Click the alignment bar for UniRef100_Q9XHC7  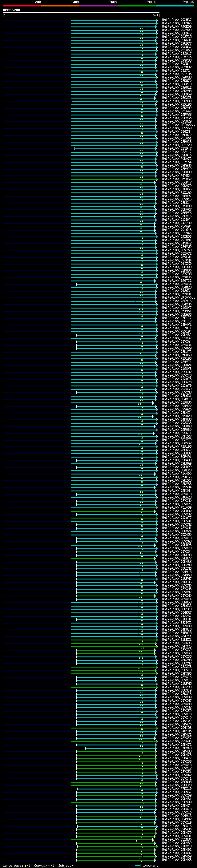[114, 20]
